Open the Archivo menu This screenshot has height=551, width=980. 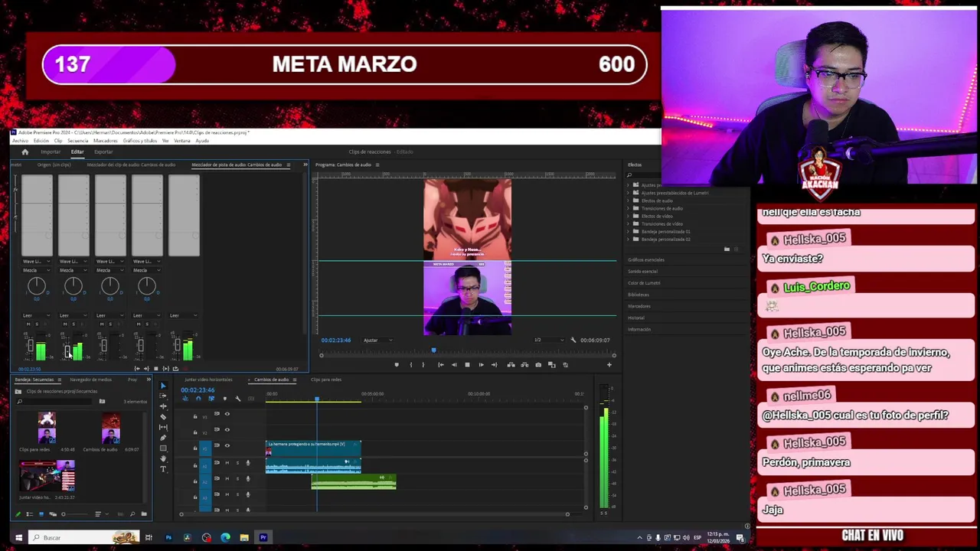[x=20, y=141]
